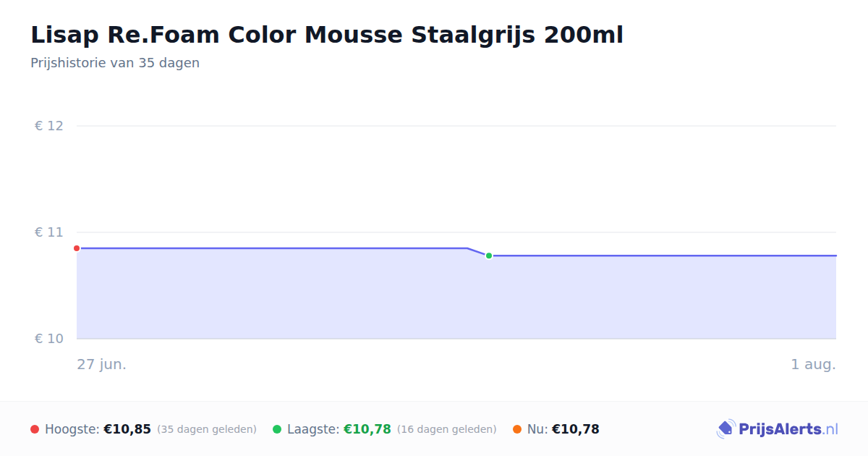Click the green lowest-price dot in legend

pos(277,429)
